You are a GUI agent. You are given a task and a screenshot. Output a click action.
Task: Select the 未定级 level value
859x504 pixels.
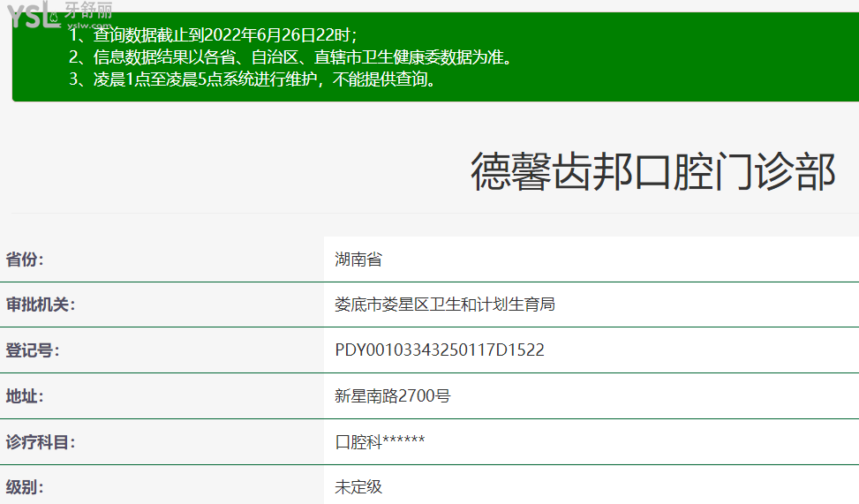click(x=358, y=487)
